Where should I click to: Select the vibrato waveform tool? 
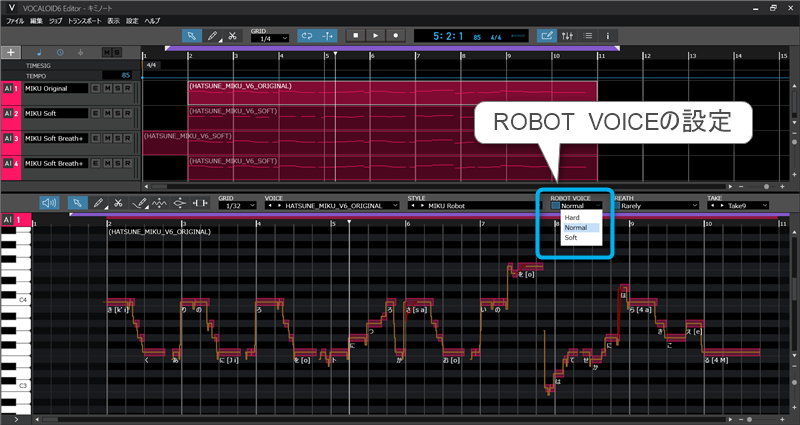[159, 203]
